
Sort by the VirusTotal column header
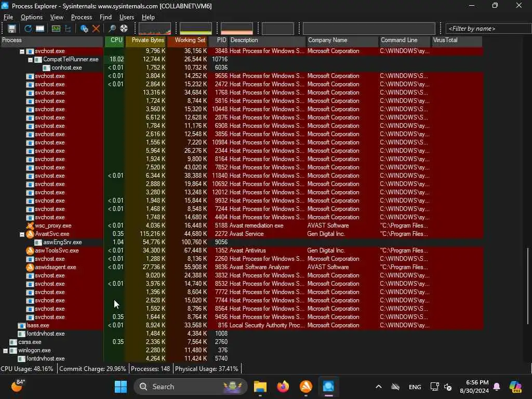457,40
